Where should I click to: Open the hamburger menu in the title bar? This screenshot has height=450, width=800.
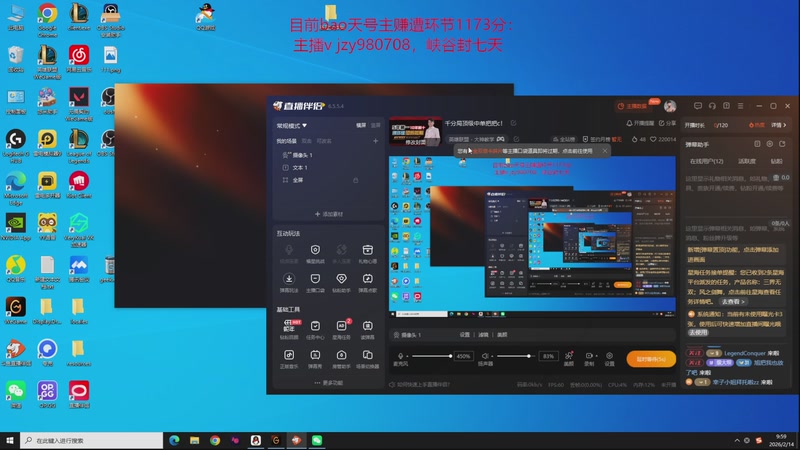pos(740,106)
